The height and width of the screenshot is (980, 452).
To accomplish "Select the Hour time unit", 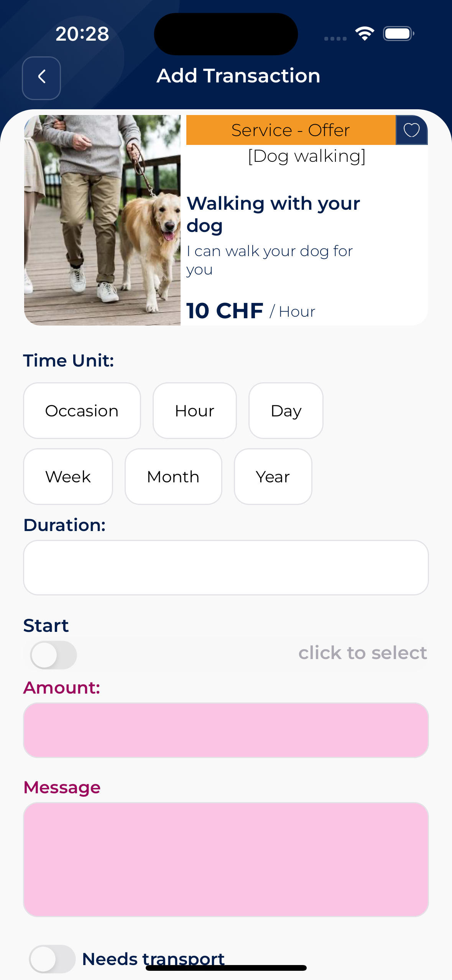I will [194, 411].
